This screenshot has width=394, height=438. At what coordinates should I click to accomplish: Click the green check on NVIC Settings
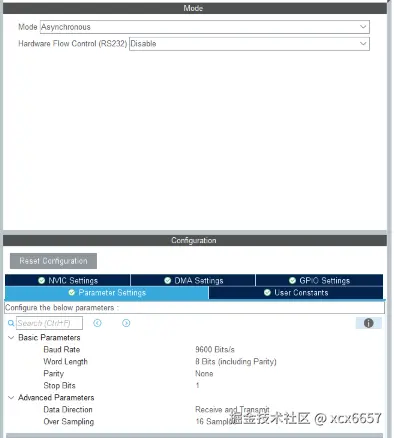pos(41,280)
